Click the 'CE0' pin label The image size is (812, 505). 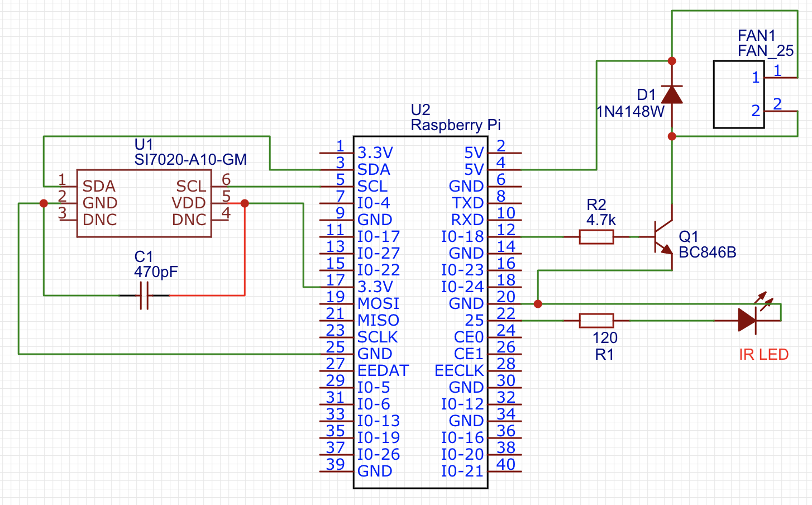[x=469, y=337]
